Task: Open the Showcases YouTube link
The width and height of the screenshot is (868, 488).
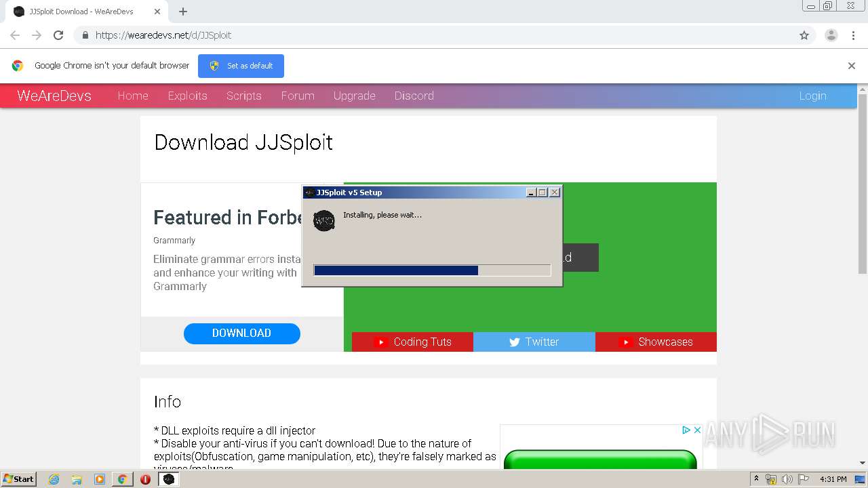Action: [x=656, y=342]
